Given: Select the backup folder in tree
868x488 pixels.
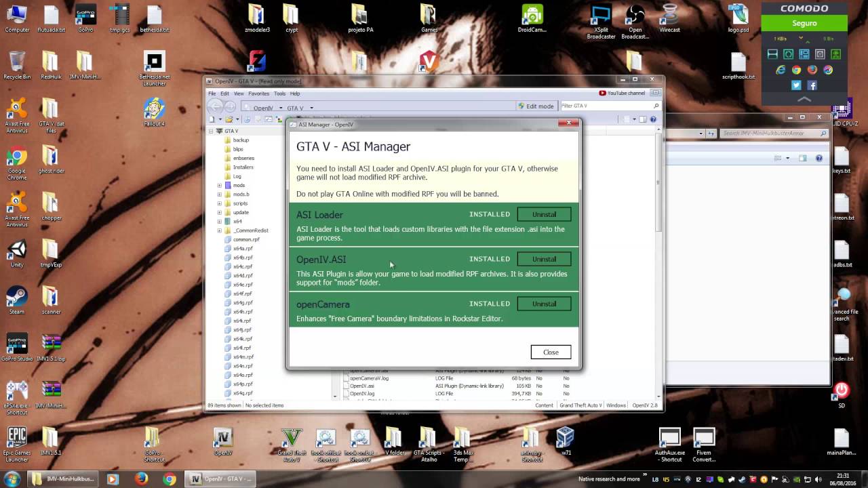Looking at the screenshot, I should coord(241,140).
